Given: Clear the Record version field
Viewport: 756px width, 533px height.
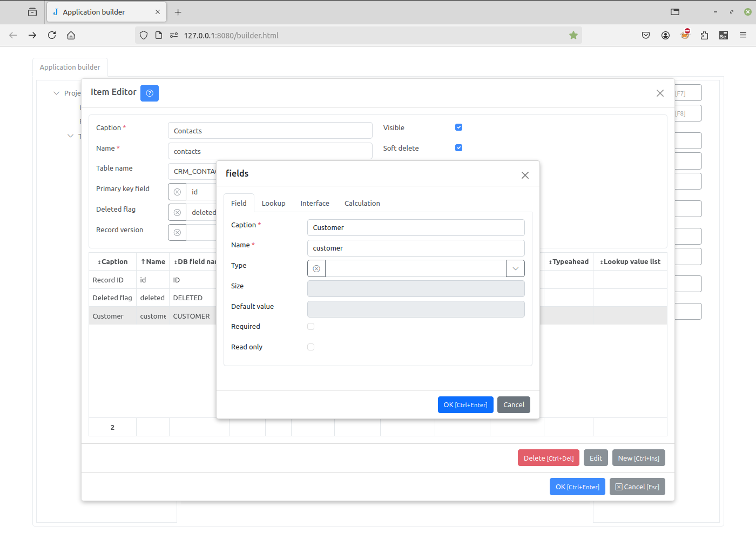Looking at the screenshot, I should pyautogui.click(x=177, y=233).
